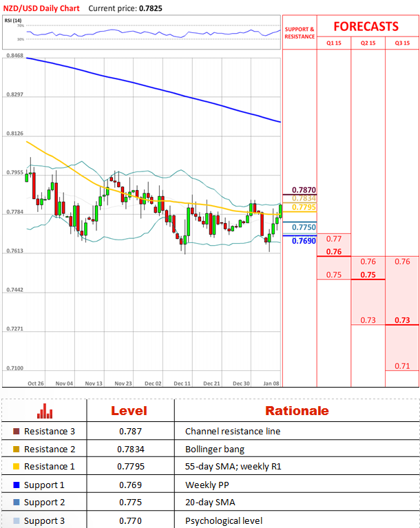
Task: Click the Level column header in table
Action: pyautogui.click(x=129, y=411)
